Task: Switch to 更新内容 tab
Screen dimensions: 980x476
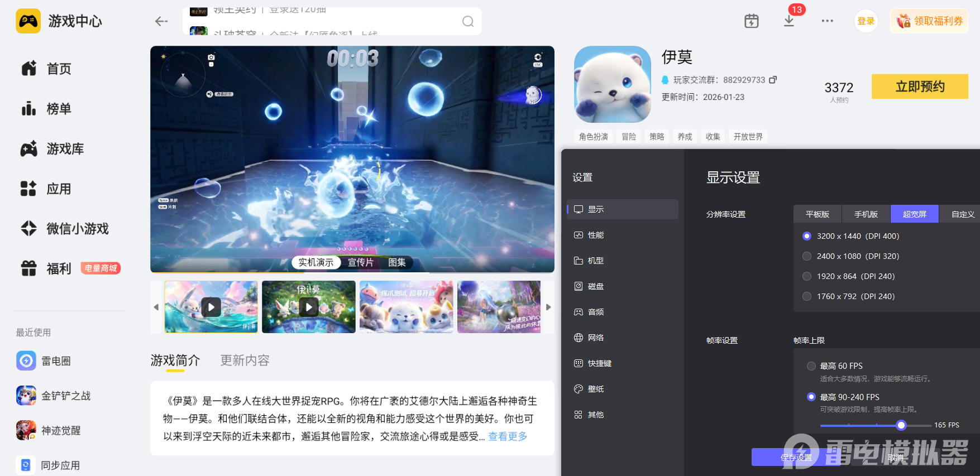Action: 245,360
